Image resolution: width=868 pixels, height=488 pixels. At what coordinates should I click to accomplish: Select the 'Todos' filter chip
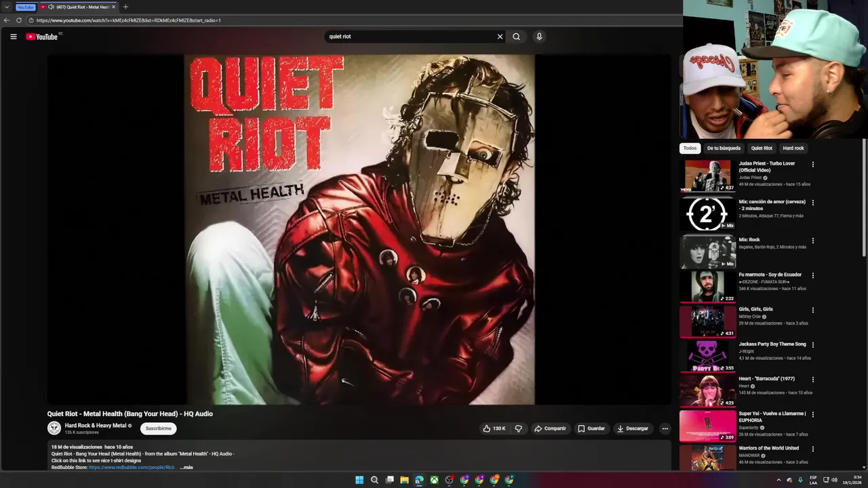[x=690, y=148]
